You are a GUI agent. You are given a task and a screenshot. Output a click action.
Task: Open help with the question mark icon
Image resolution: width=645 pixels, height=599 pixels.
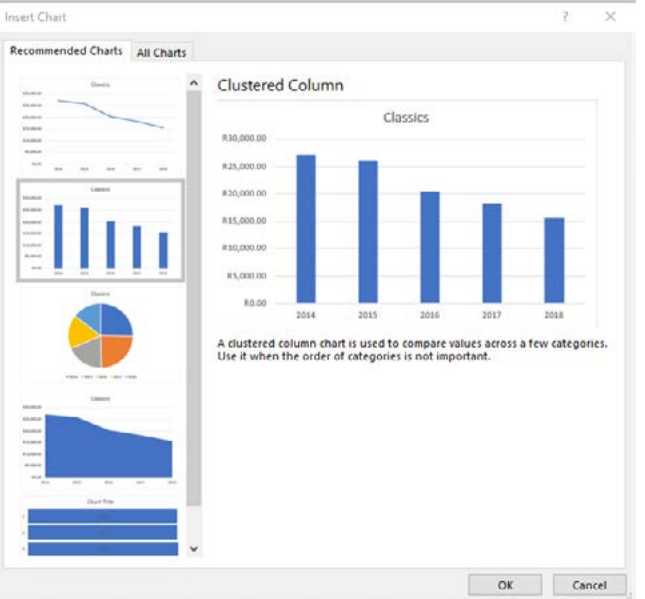point(565,16)
